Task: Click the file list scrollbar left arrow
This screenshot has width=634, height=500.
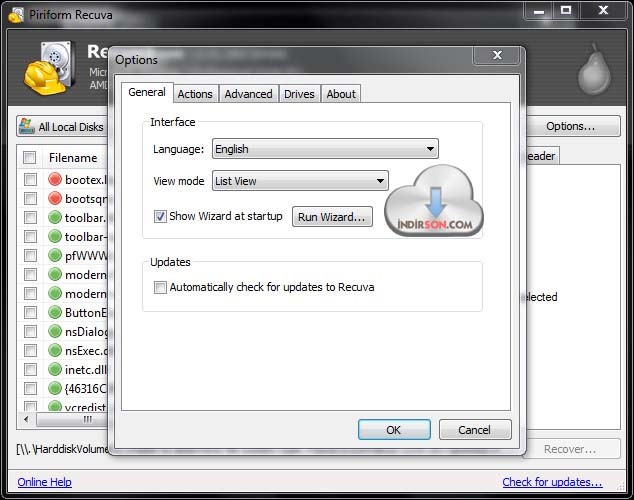Action: tap(26, 419)
